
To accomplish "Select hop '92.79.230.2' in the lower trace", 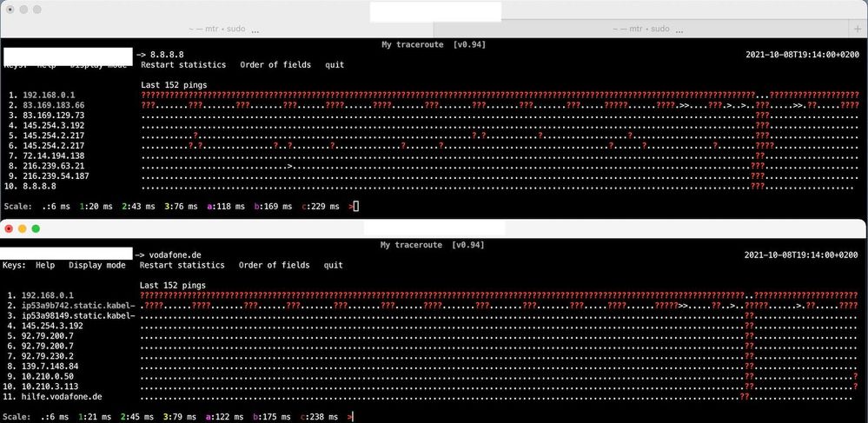I will click(48, 357).
